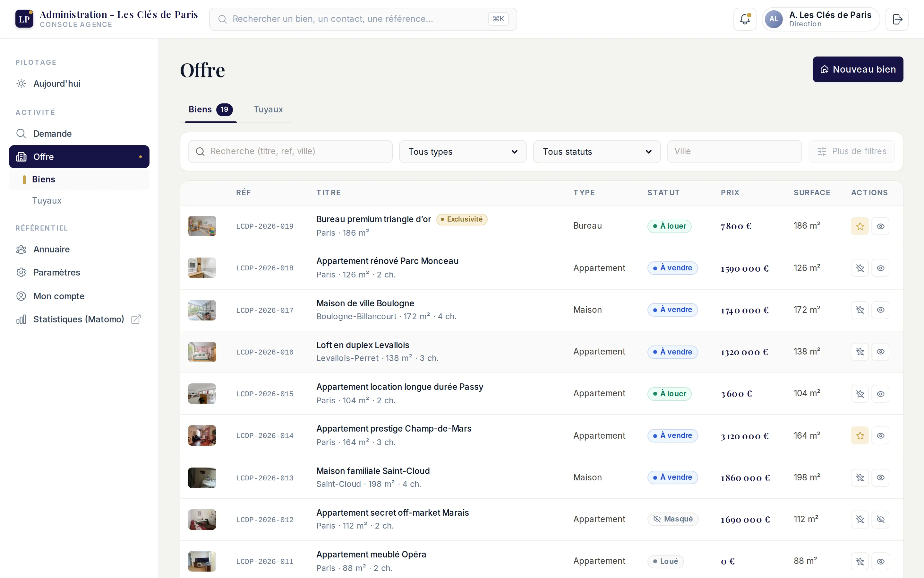Screen dimensions: 924x578
Task: Click the Nouveau bien button
Action: coord(858,69)
